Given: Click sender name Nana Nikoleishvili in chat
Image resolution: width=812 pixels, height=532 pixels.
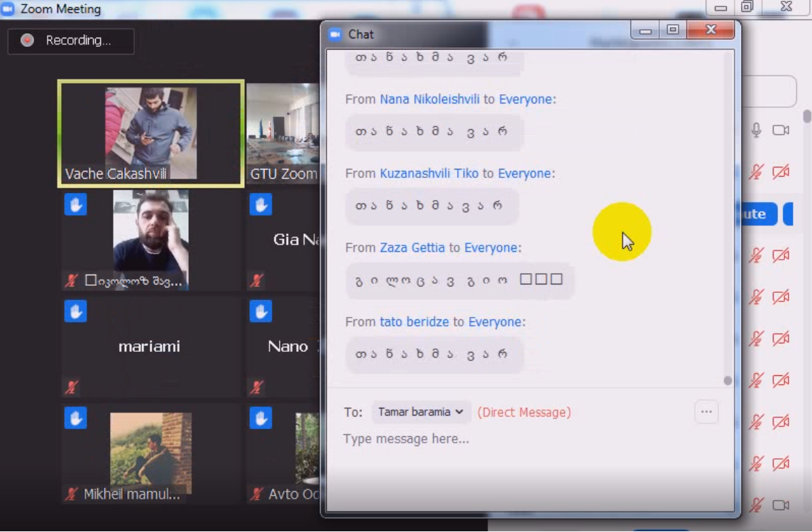Looking at the screenshot, I should (429, 99).
